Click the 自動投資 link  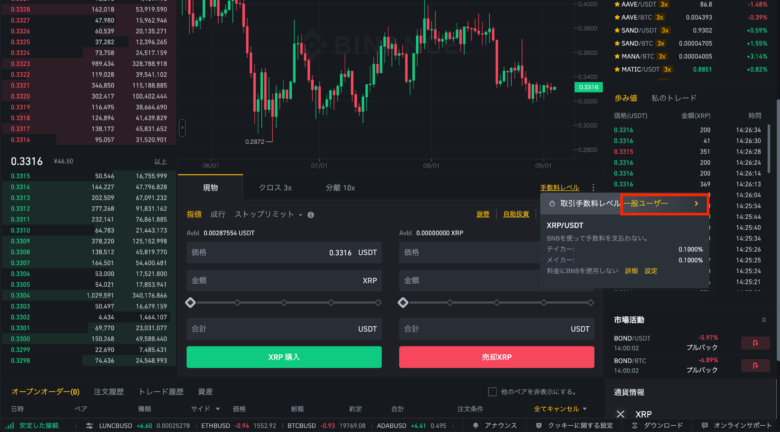coord(516,215)
